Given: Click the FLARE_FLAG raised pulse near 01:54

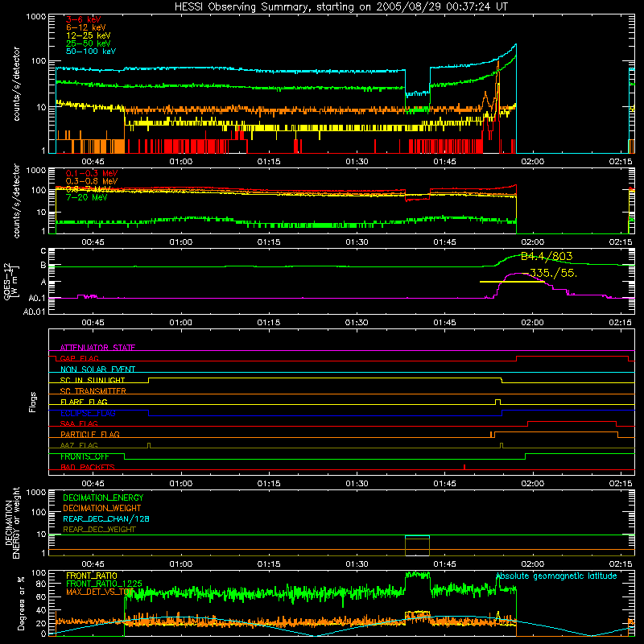Looking at the screenshot, I should (x=497, y=402).
